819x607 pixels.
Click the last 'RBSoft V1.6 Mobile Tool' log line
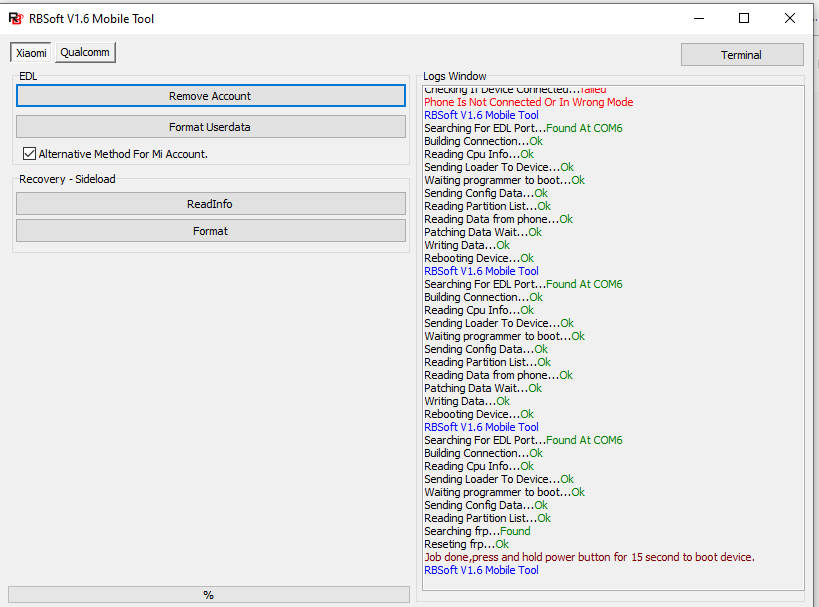[481, 570]
